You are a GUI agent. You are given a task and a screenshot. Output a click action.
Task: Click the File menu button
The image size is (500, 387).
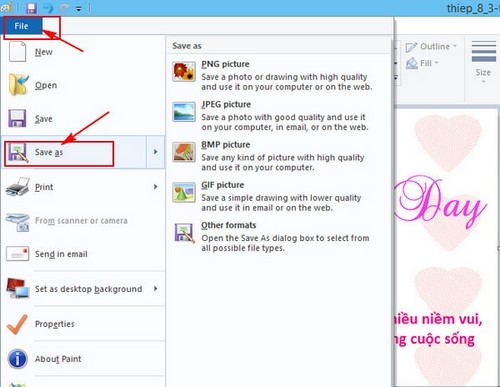[x=22, y=26]
